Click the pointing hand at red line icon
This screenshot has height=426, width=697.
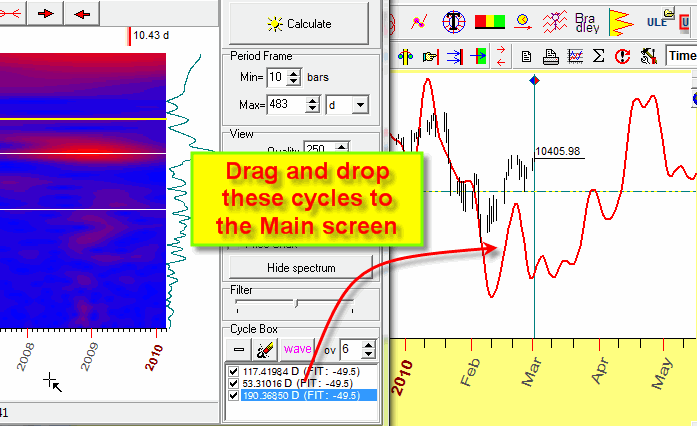431,56
